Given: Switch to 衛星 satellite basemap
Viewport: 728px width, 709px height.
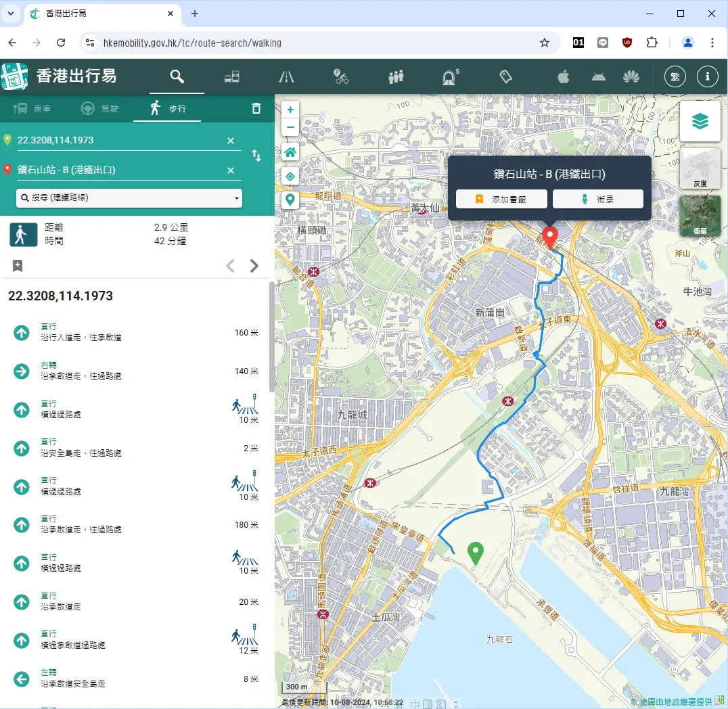Looking at the screenshot, I should (x=700, y=216).
